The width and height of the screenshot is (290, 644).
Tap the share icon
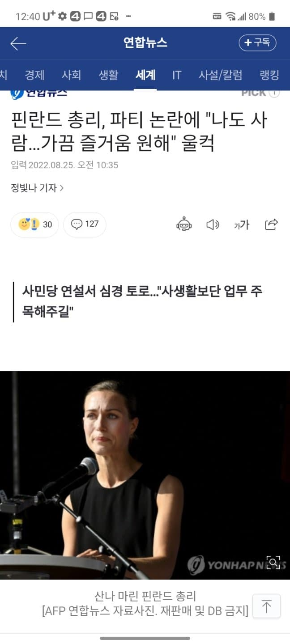[271, 224]
